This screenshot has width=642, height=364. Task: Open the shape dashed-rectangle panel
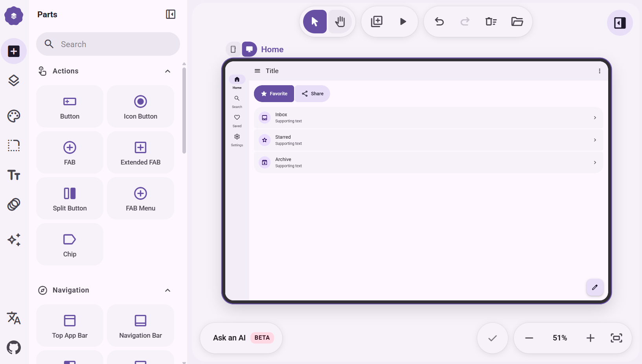point(14,145)
